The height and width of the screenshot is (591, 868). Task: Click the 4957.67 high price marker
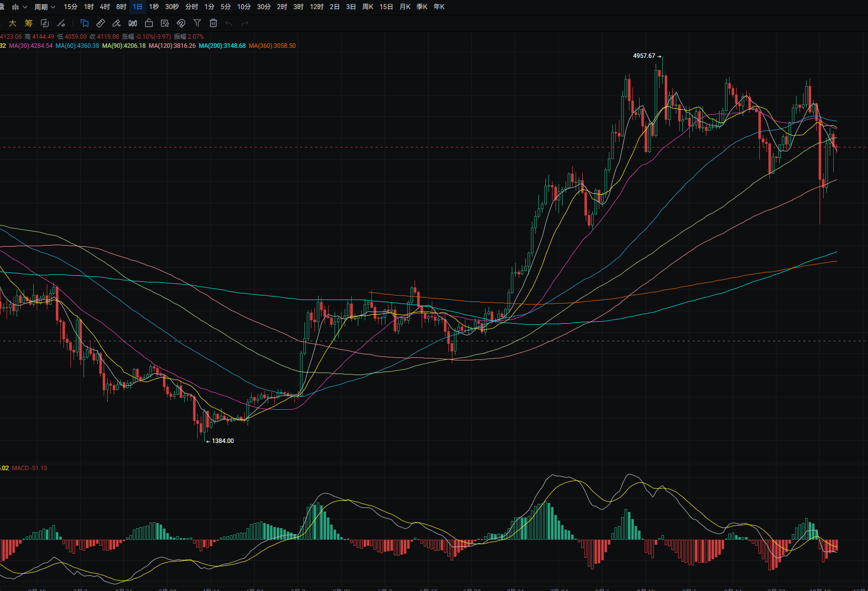click(644, 56)
